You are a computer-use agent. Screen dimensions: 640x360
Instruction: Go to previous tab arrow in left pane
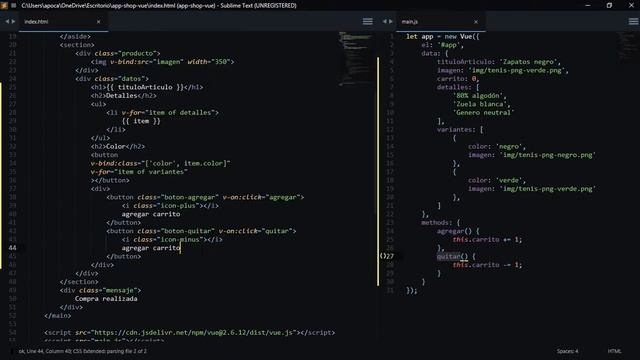click(x=7, y=22)
